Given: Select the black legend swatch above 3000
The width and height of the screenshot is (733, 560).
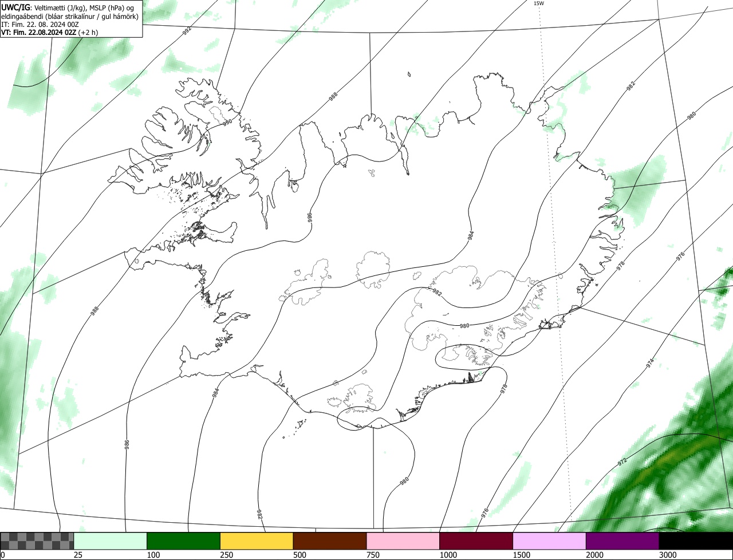Looking at the screenshot, I should [696, 541].
